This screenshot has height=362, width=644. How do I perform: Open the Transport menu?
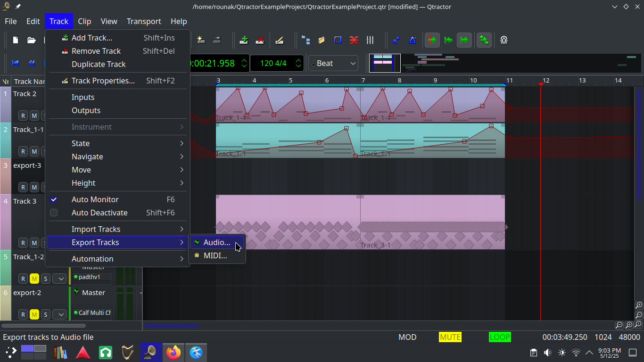tap(144, 21)
